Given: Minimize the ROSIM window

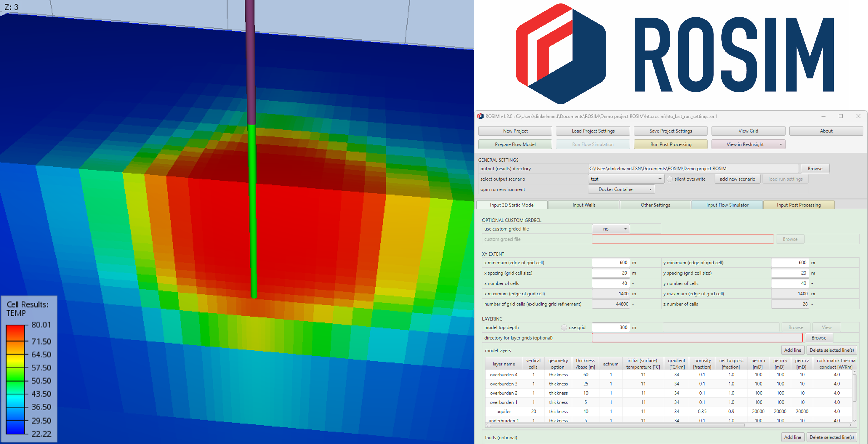Looking at the screenshot, I should [823, 116].
